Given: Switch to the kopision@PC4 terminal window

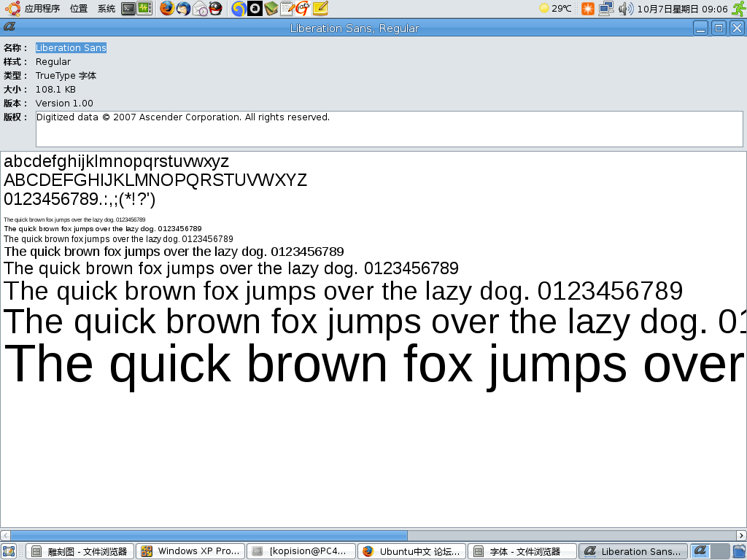Looking at the screenshot, I should coord(301,551).
